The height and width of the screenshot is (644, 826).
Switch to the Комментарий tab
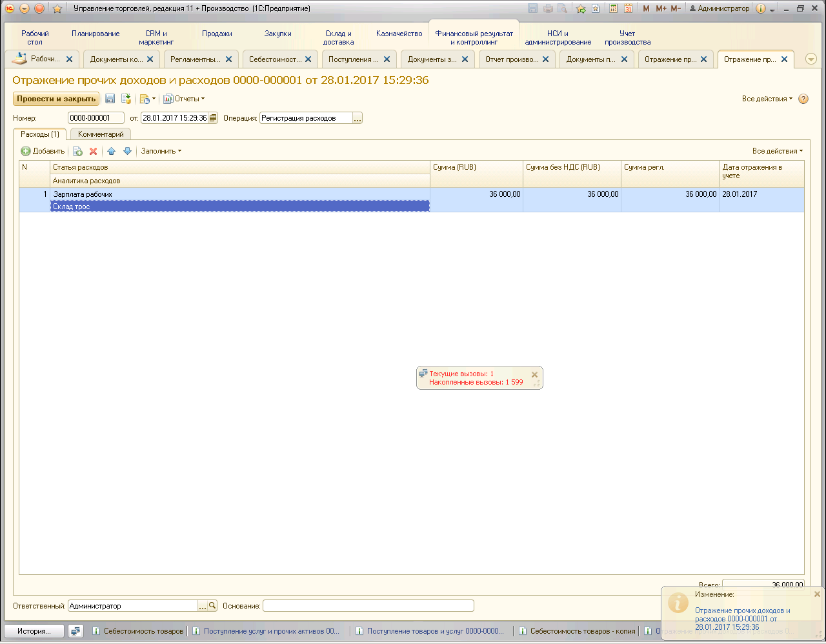[101, 134]
